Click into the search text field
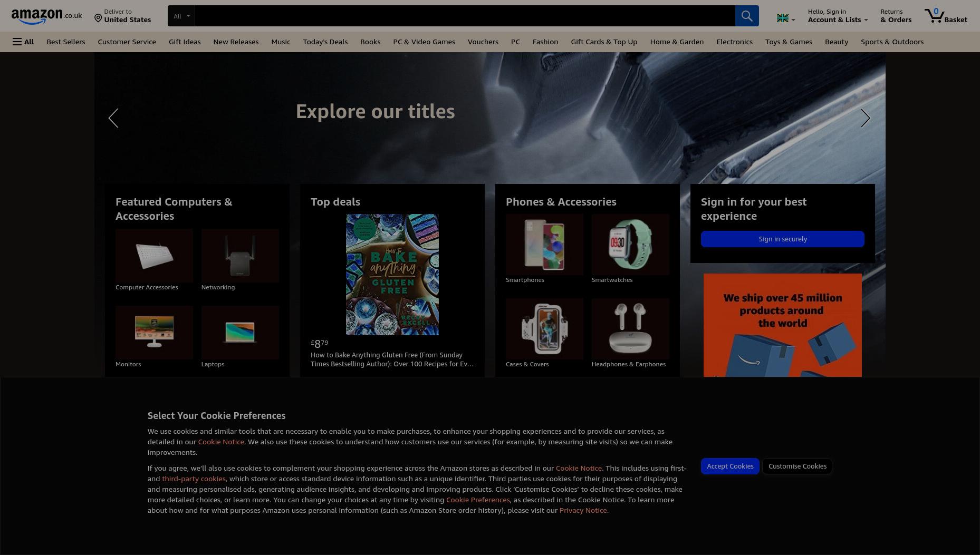The image size is (980, 555). pyautogui.click(x=465, y=16)
